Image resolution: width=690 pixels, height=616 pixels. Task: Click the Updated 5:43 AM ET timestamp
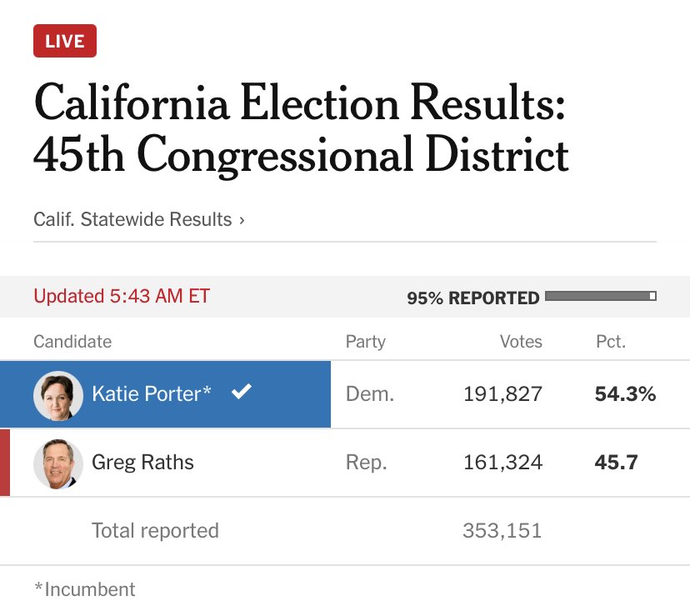click(122, 296)
